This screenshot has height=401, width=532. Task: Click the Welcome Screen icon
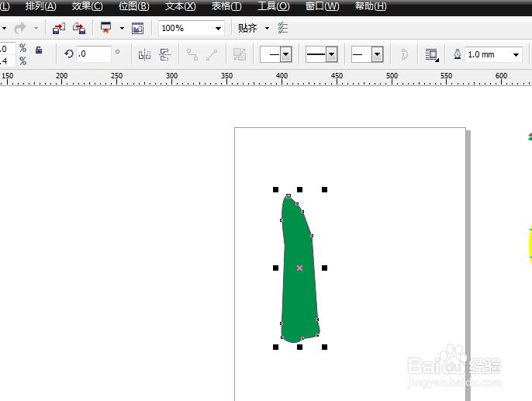tap(138, 28)
